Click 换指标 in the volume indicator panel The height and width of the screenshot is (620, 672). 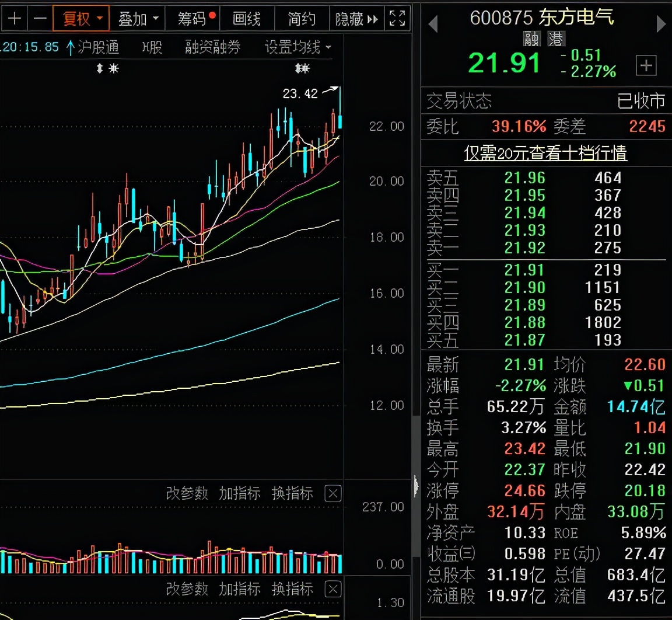[292, 493]
